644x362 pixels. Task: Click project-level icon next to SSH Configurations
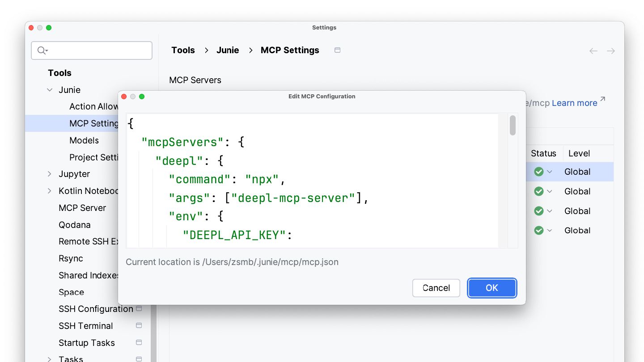coord(139,309)
